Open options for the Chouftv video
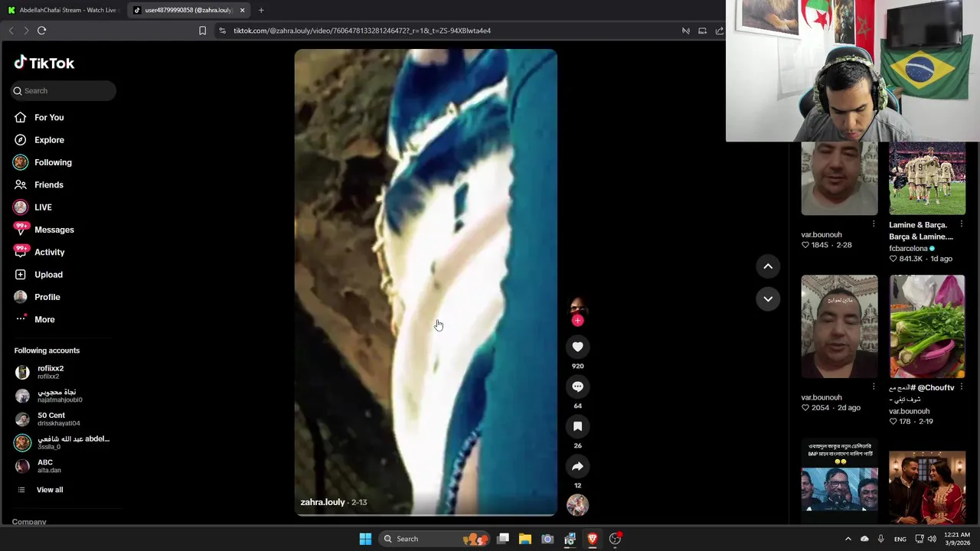The width and height of the screenshot is (980, 551). coord(962,387)
